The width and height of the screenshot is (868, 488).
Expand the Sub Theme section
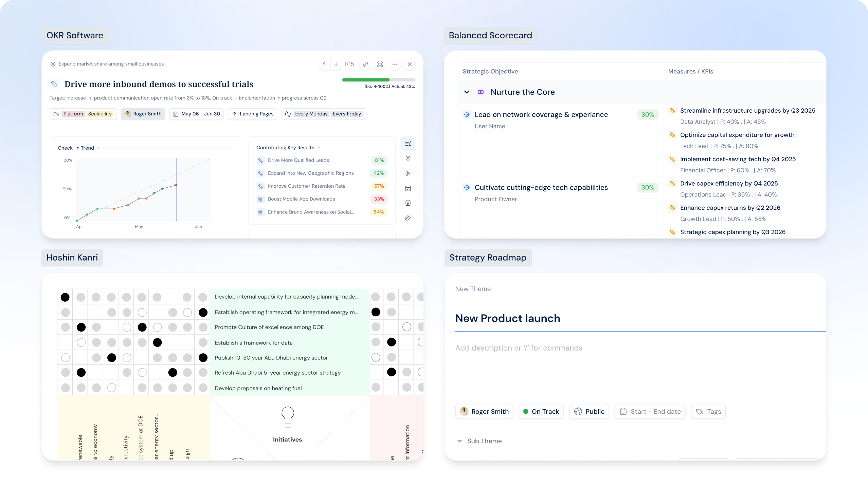[x=459, y=441]
